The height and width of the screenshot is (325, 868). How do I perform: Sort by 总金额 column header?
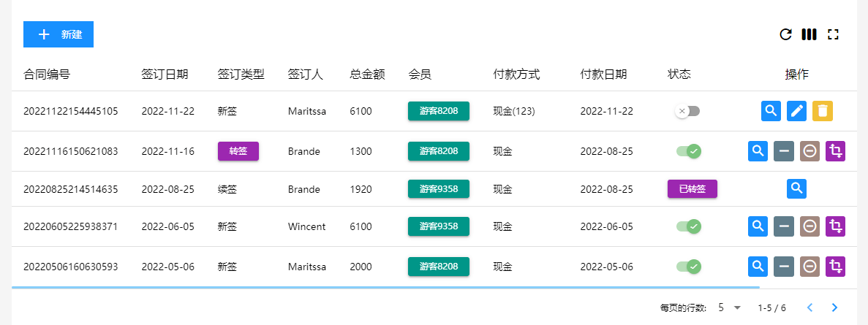pyautogui.click(x=367, y=74)
